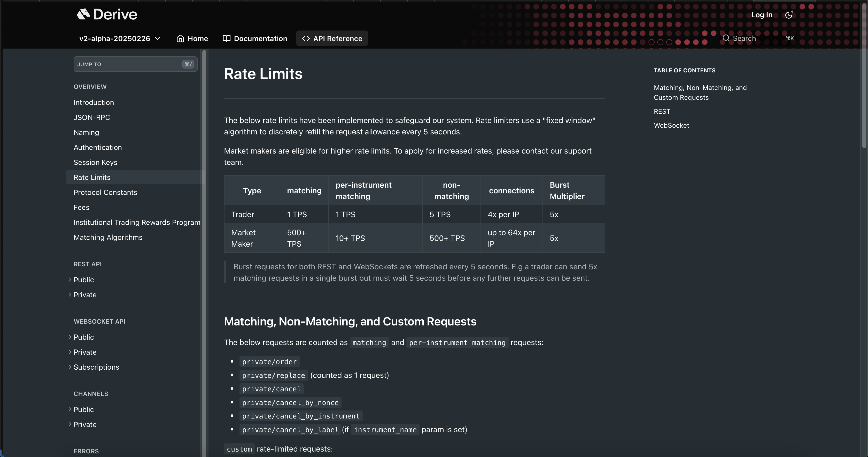
Task: Click the Derive logo icon
Action: [x=83, y=14]
